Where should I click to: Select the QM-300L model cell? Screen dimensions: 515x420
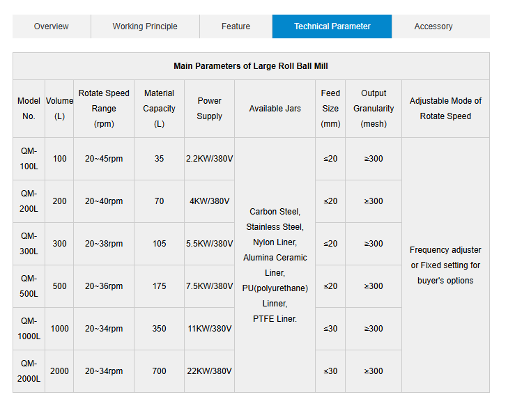click(29, 244)
